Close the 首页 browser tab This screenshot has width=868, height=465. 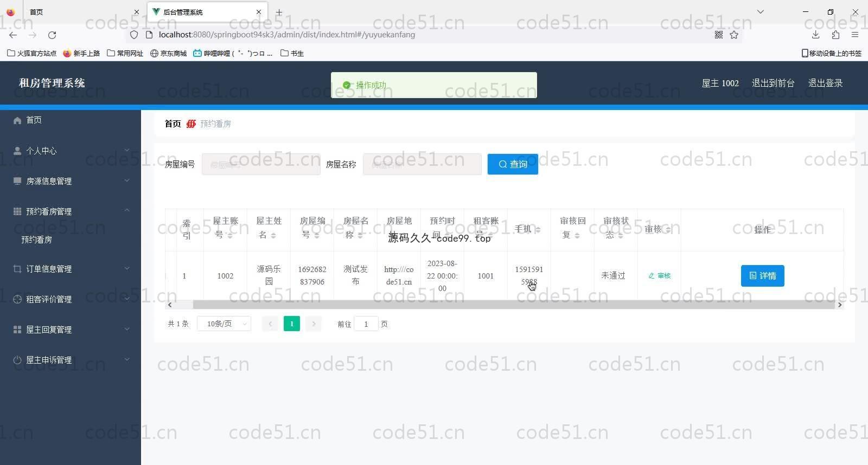(x=137, y=12)
